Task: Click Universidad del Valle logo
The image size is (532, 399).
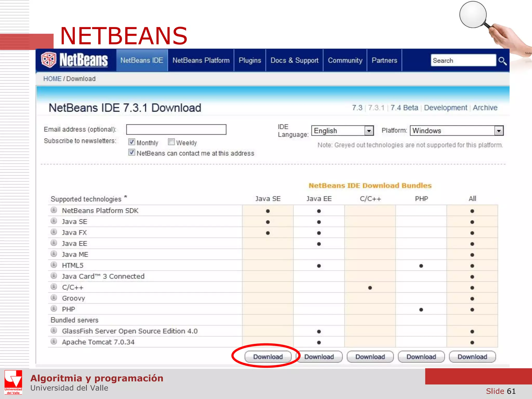Action: (x=13, y=383)
